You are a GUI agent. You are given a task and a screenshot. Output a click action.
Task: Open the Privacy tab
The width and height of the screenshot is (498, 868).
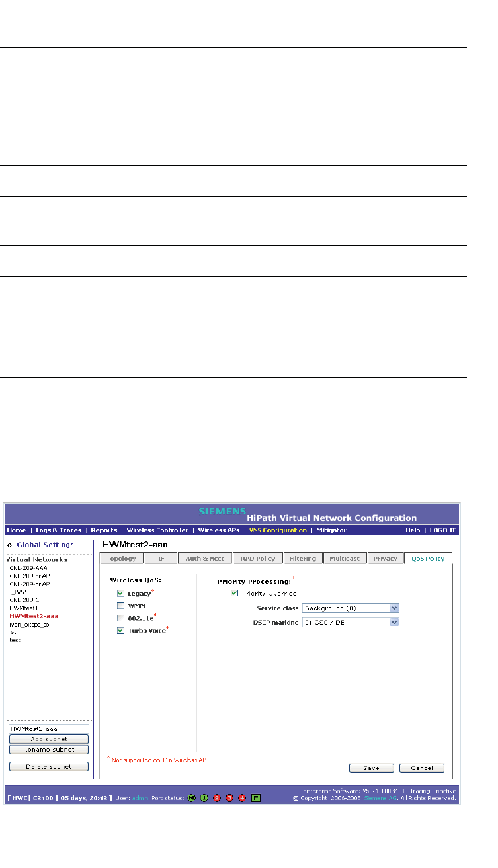(386, 559)
